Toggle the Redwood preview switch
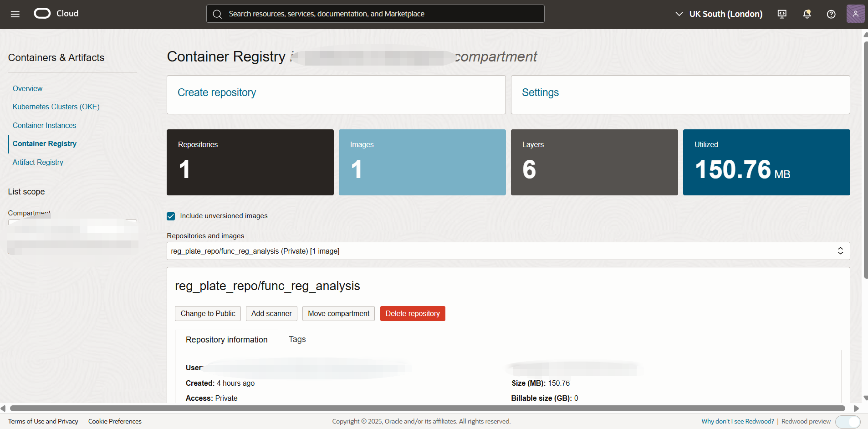The height and width of the screenshot is (429, 868). click(x=848, y=422)
